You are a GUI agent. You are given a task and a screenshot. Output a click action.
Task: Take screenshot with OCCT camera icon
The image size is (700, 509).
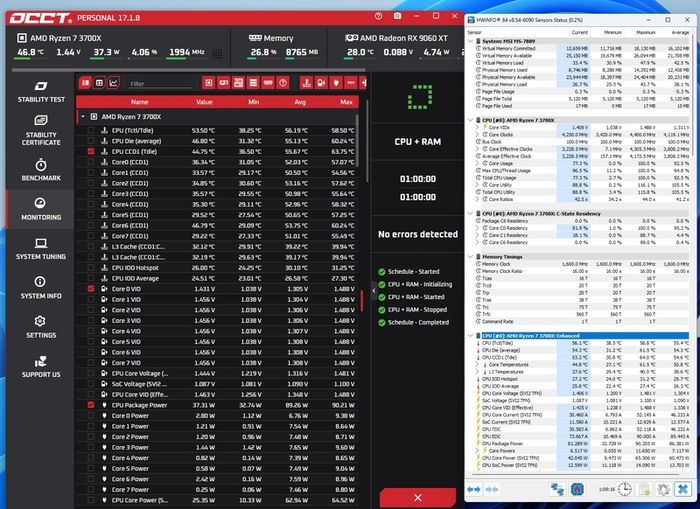tap(397, 17)
